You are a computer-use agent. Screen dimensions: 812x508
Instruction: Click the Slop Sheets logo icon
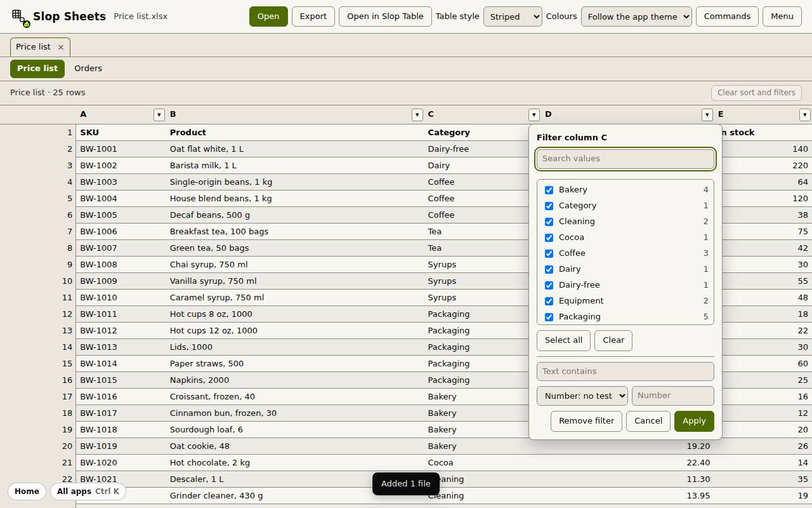21,18
